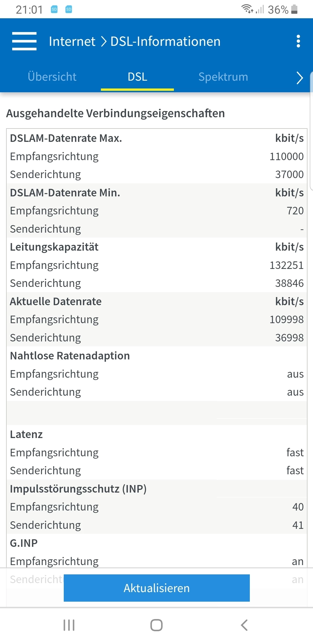
Task: Open the hamburger navigation menu
Action: (x=24, y=41)
